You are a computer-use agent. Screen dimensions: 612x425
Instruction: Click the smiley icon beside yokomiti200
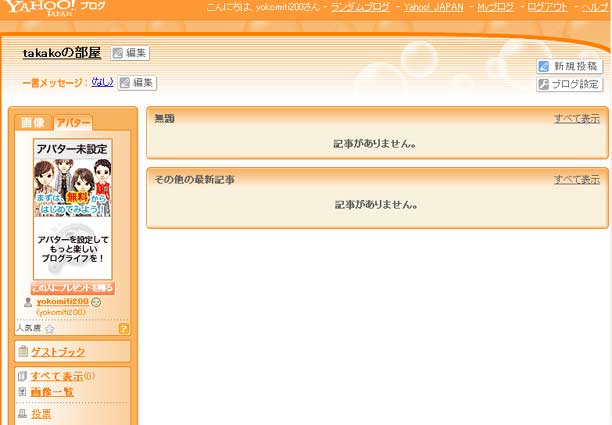click(x=96, y=302)
